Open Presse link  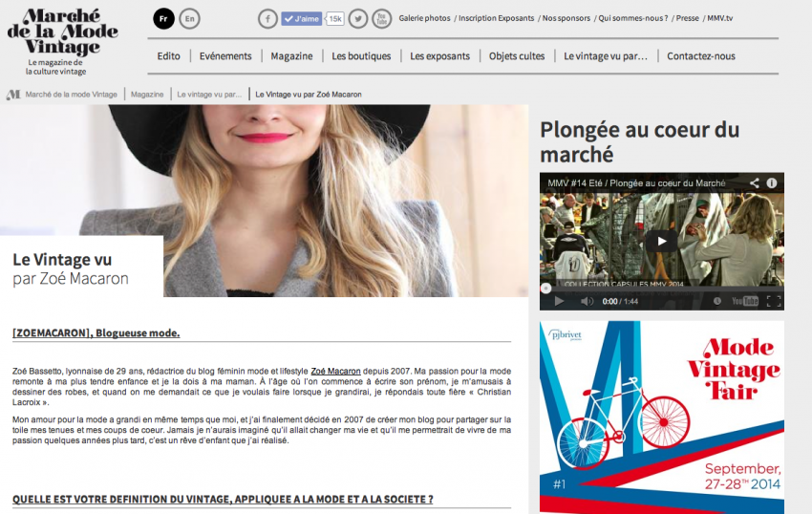(x=687, y=18)
